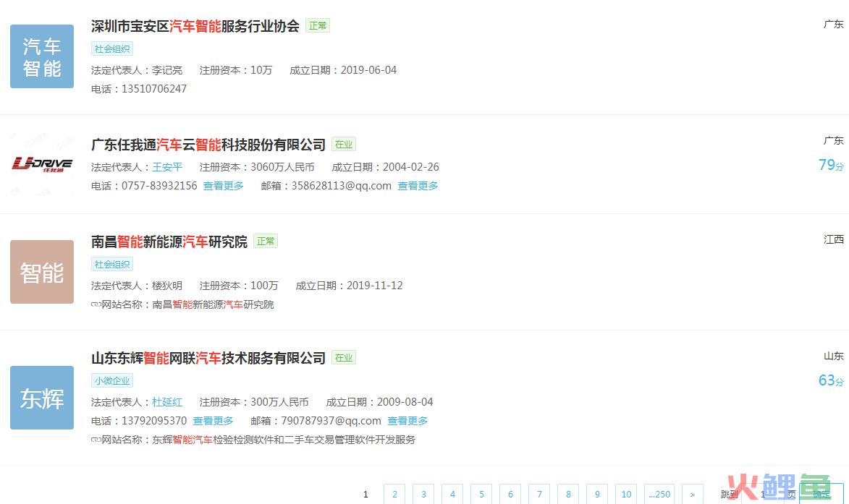Screen dimensions: 849x504
Task: Click 正常 status badge of 深圳市宝安区 association
Action: click(318, 25)
